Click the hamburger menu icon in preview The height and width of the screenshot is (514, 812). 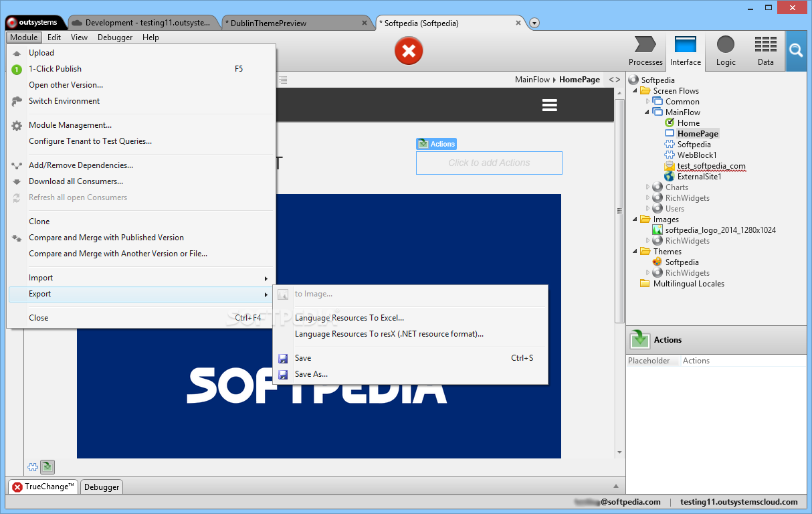550,105
